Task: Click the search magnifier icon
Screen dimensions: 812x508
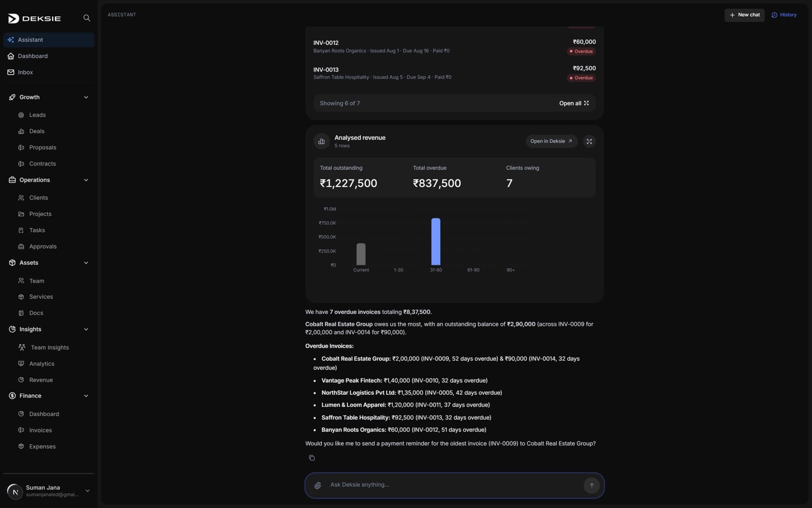Action: (87, 18)
